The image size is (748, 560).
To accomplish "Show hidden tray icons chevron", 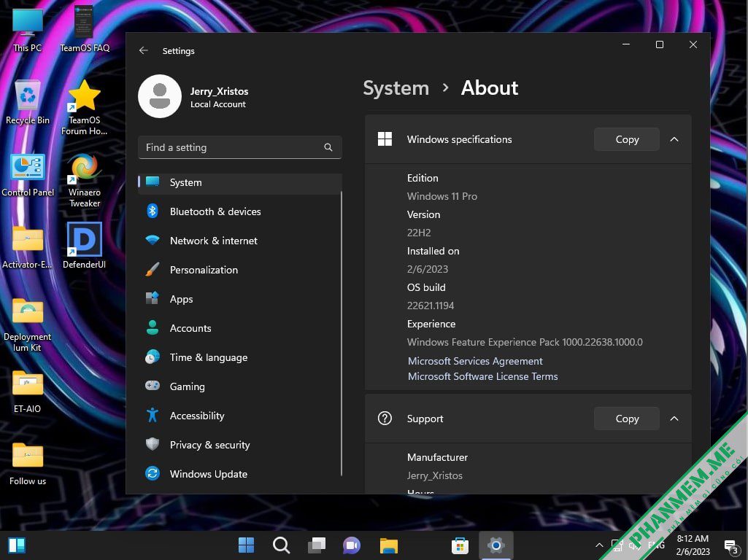I will pos(599,545).
